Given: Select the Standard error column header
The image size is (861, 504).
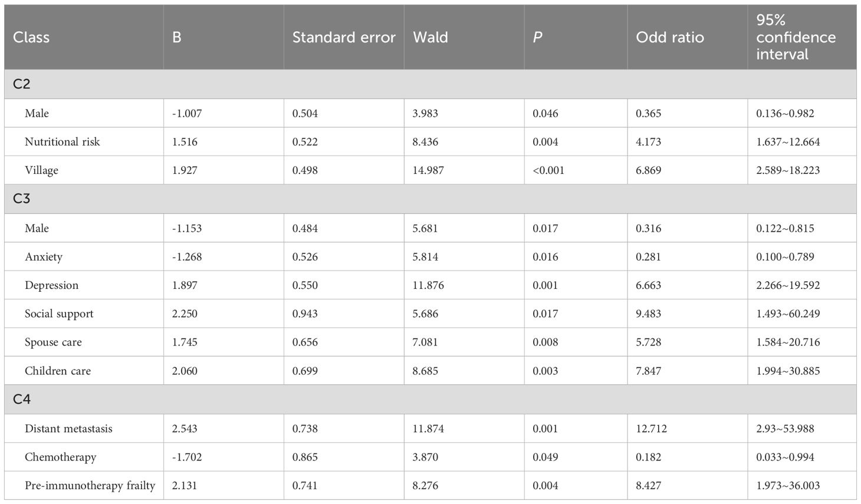Looking at the screenshot, I should tap(344, 37).
